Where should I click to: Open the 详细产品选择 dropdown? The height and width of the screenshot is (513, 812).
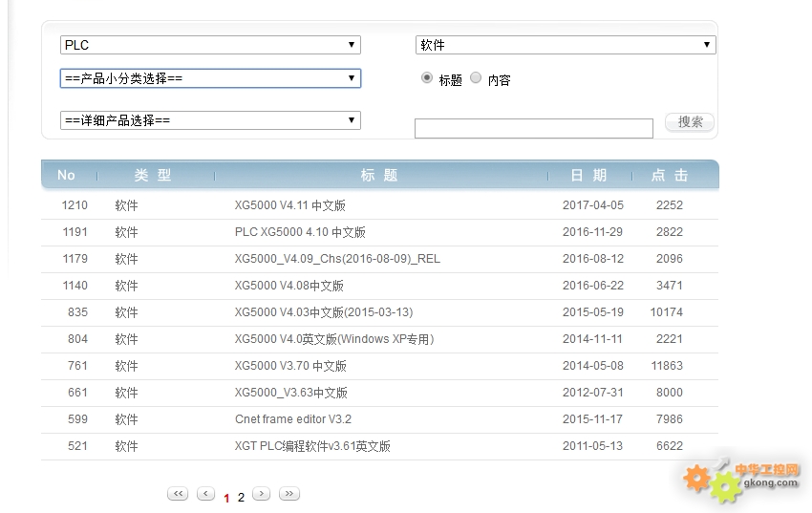tap(210, 120)
